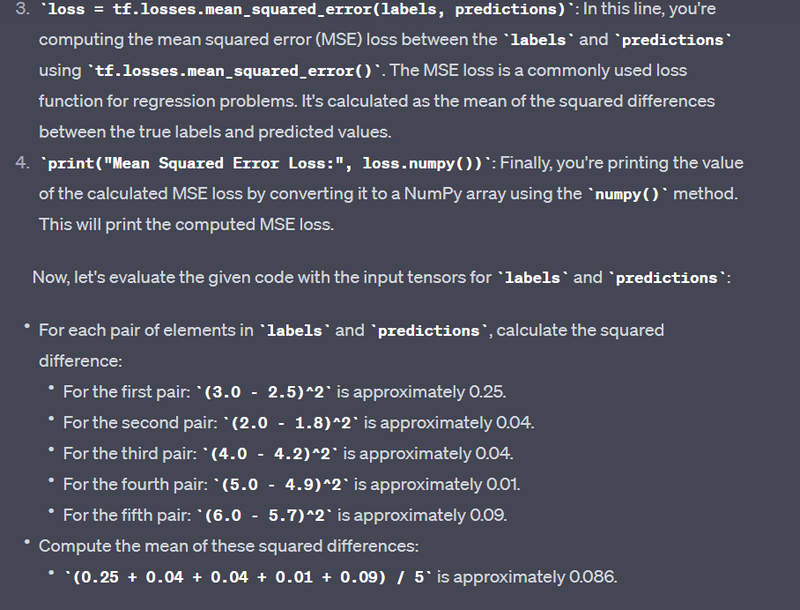The image size is (800, 610).
Task: Click the 'between the true labels and predicted values' line
Action: click(x=215, y=132)
